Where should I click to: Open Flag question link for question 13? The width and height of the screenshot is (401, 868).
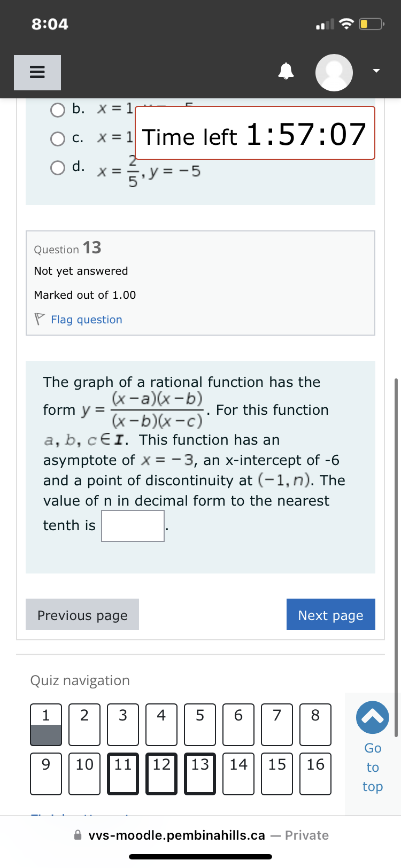(86, 319)
